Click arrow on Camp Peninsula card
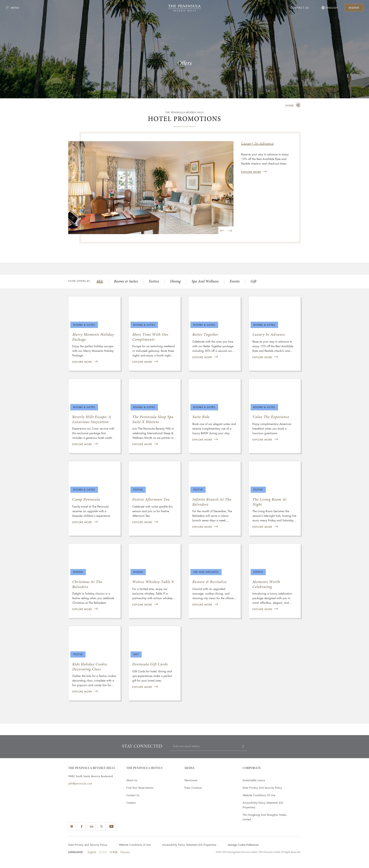The image size is (369, 868). click(x=96, y=522)
